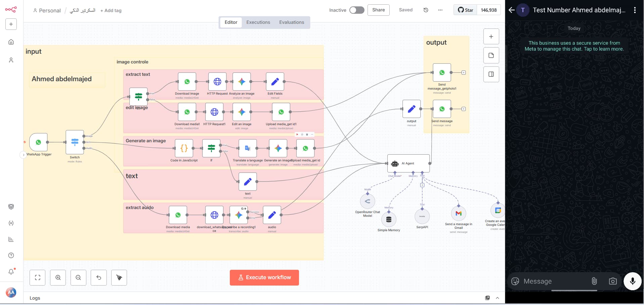Select the Upload media_get id1 node
Screen dimensions: 644x305
coord(281,112)
